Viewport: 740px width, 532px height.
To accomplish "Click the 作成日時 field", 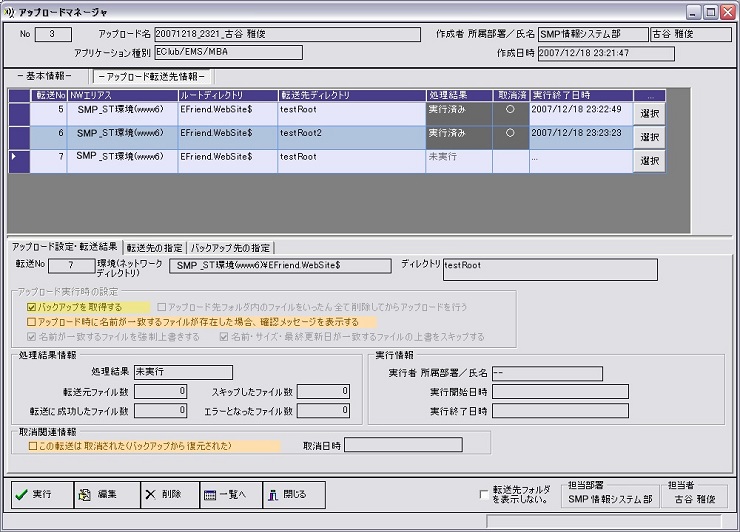I will pyautogui.click(x=606, y=53).
